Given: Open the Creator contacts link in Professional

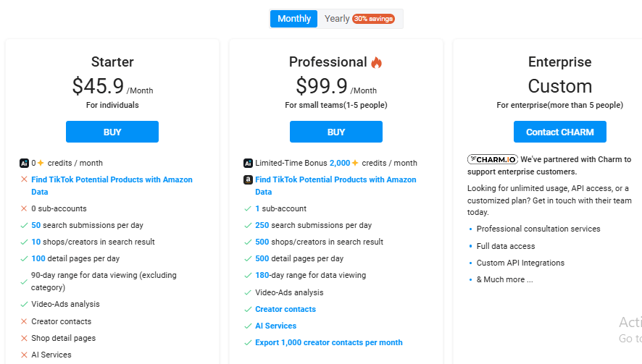Looking at the screenshot, I should coord(285,309).
